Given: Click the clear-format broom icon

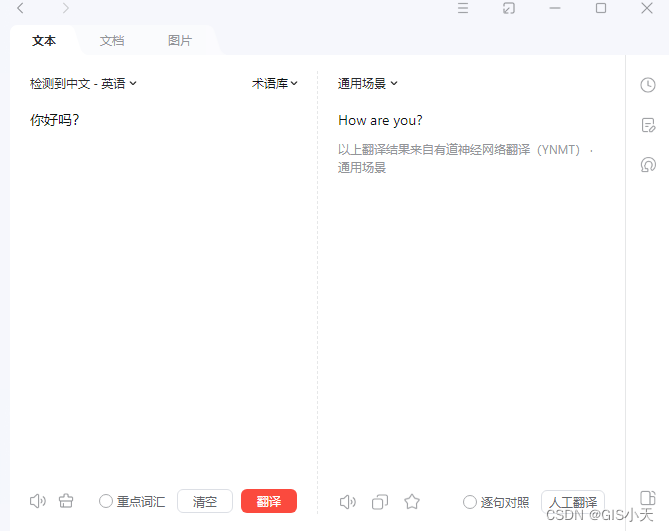Looking at the screenshot, I should click(66, 501).
